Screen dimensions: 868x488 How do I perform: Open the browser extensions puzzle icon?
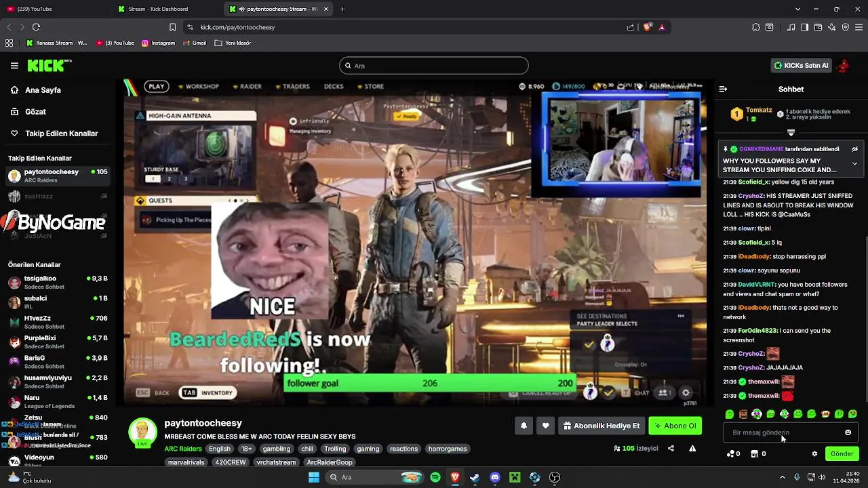point(756,27)
